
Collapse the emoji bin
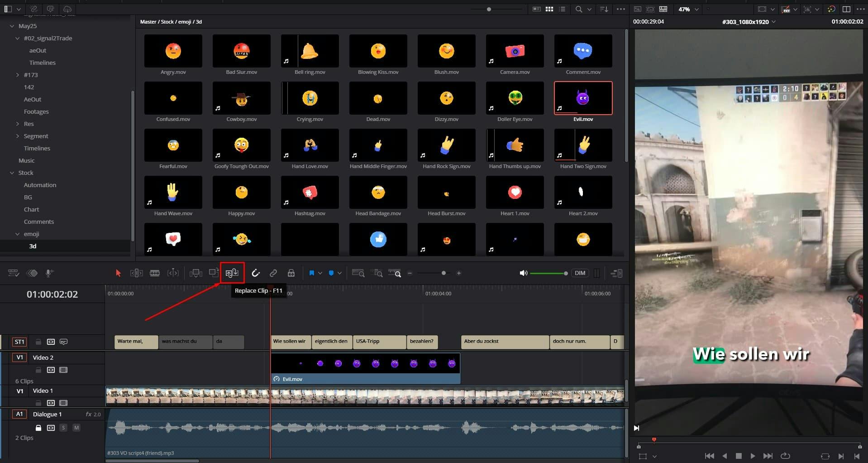[x=18, y=234]
